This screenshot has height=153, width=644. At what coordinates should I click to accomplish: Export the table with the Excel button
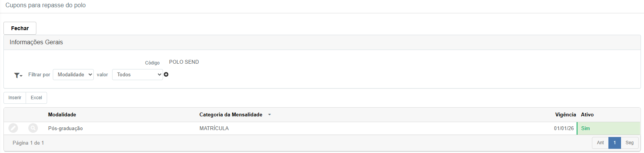pos(36,98)
